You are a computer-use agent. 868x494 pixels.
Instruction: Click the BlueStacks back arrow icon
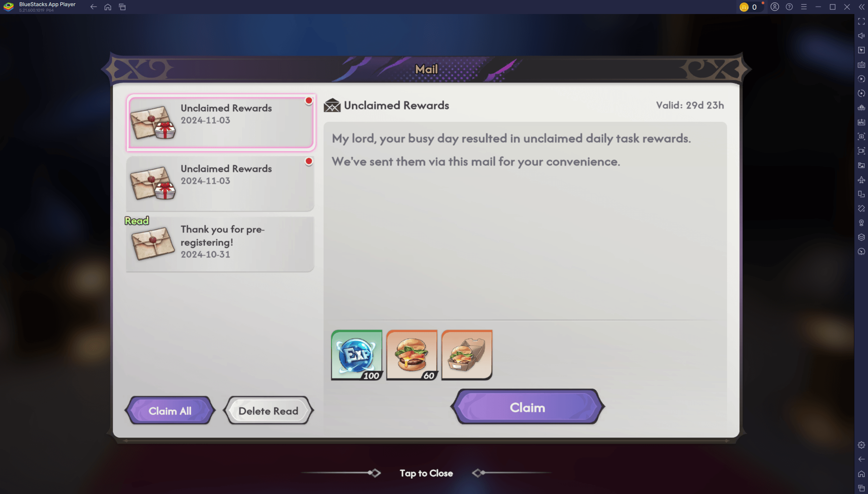(93, 6)
